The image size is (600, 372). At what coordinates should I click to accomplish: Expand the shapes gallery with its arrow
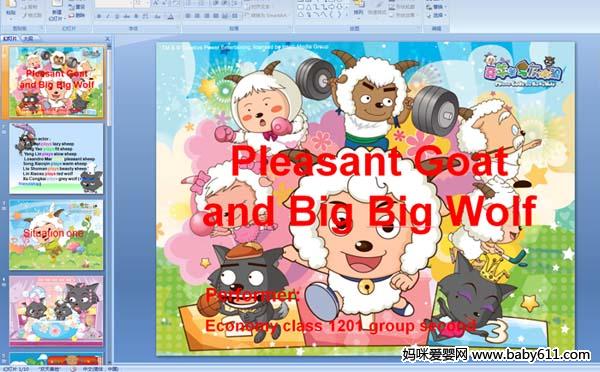(348, 16)
